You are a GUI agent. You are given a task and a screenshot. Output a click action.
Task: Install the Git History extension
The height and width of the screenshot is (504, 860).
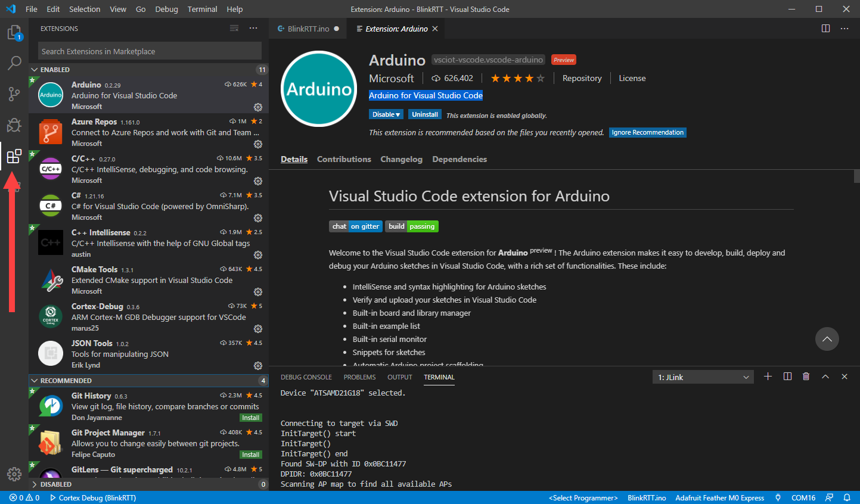pos(250,418)
